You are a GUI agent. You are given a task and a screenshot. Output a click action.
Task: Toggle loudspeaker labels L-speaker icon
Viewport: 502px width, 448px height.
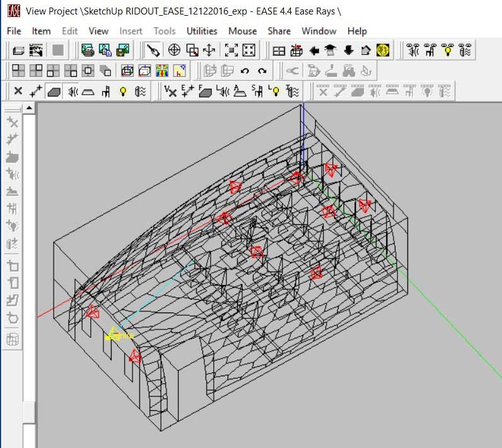coord(223,91)
